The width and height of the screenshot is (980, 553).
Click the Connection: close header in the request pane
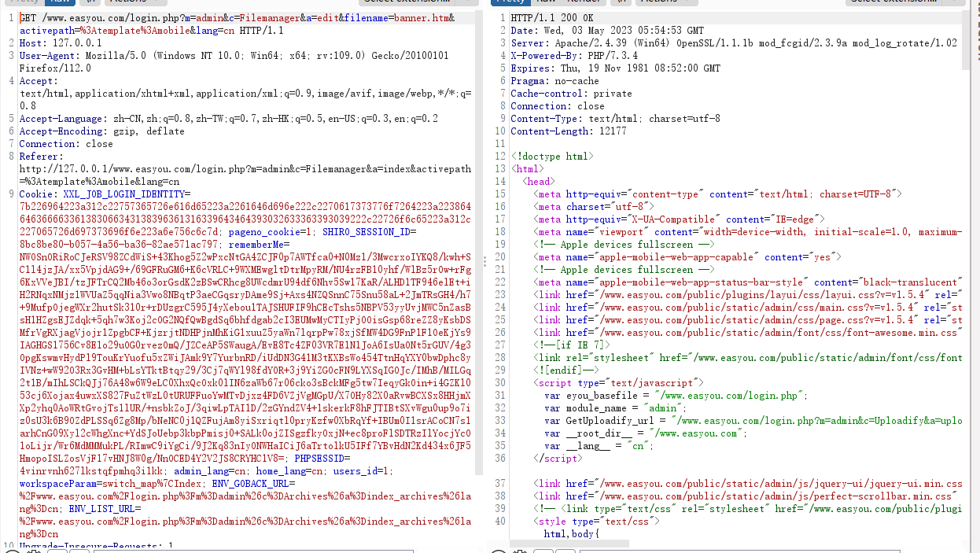click(x=66, y=143)
